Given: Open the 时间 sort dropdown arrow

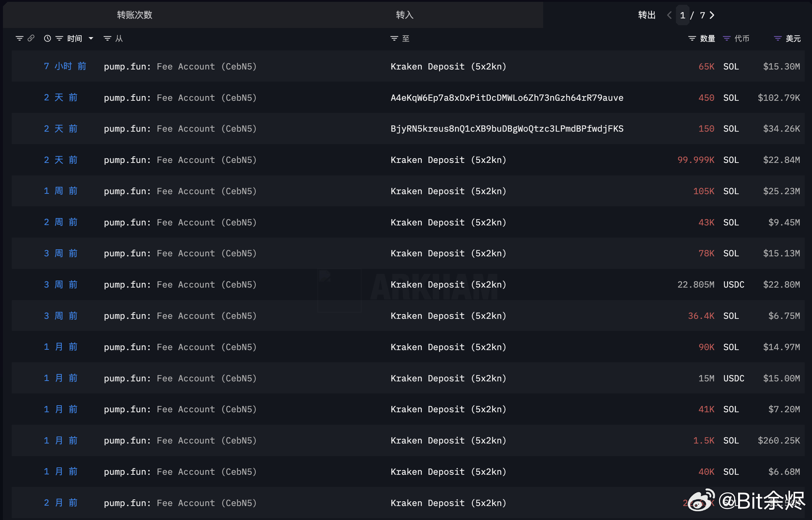Looking at the screenshot, I should click(x=91, y=38).
